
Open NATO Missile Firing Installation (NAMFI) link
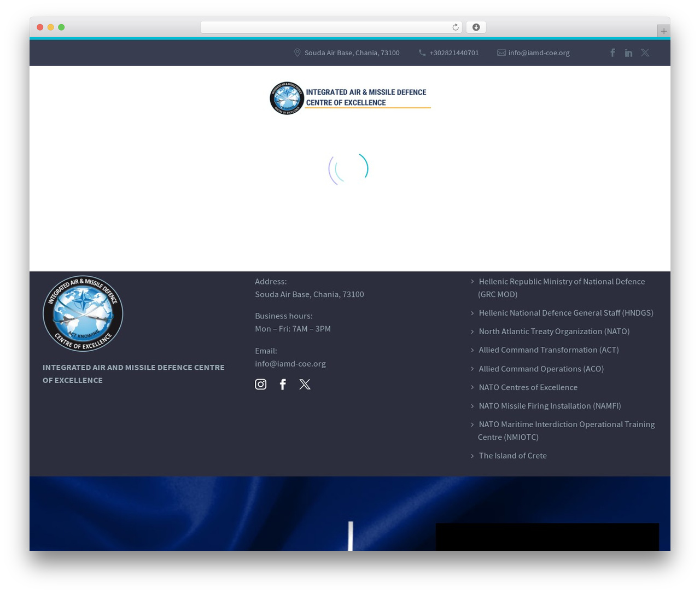pyautogui.click(x=550, y=406)
